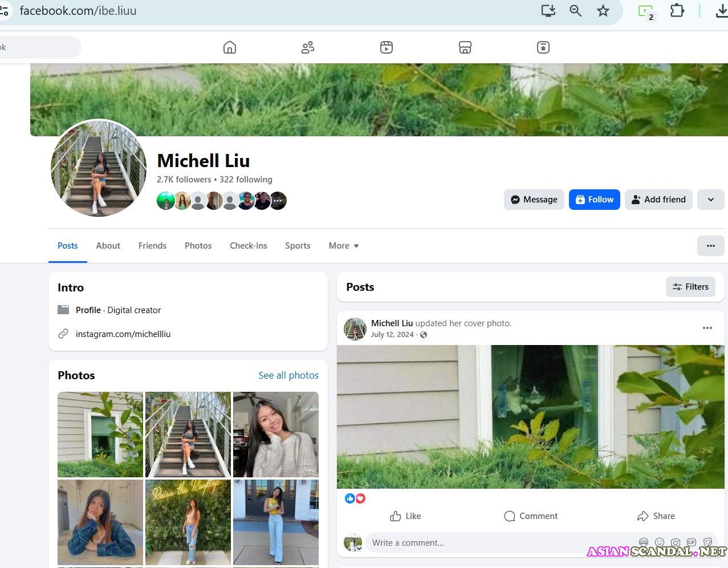
Task: Switch to the About tab
Action: tap(108, 246)
